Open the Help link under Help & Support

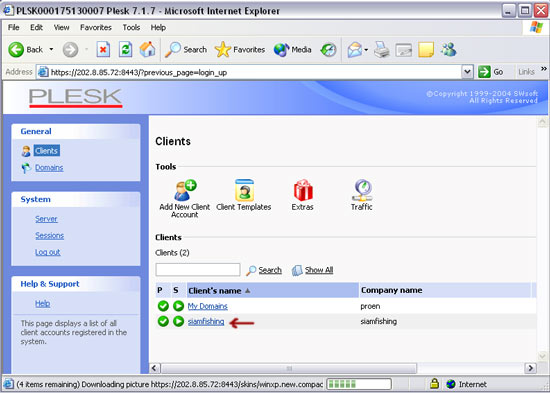(42, 304)
